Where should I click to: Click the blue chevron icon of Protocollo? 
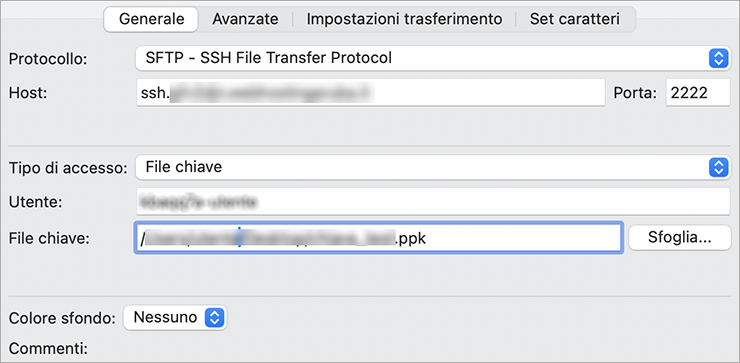718,58
